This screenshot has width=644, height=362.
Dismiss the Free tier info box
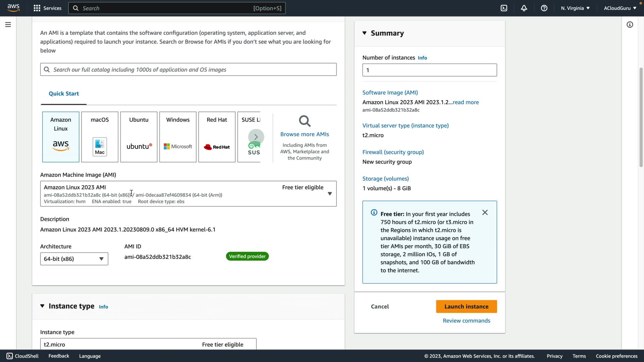485,213
